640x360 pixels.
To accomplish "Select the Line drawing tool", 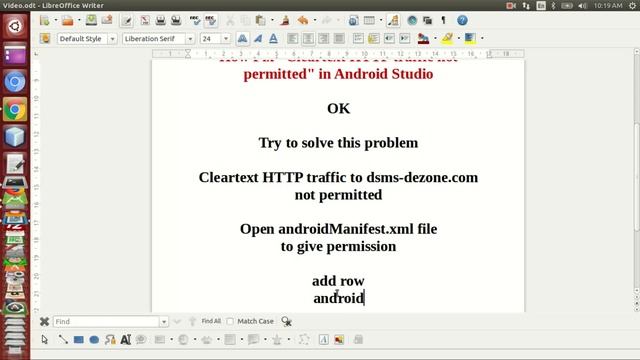I will [63, 340].
